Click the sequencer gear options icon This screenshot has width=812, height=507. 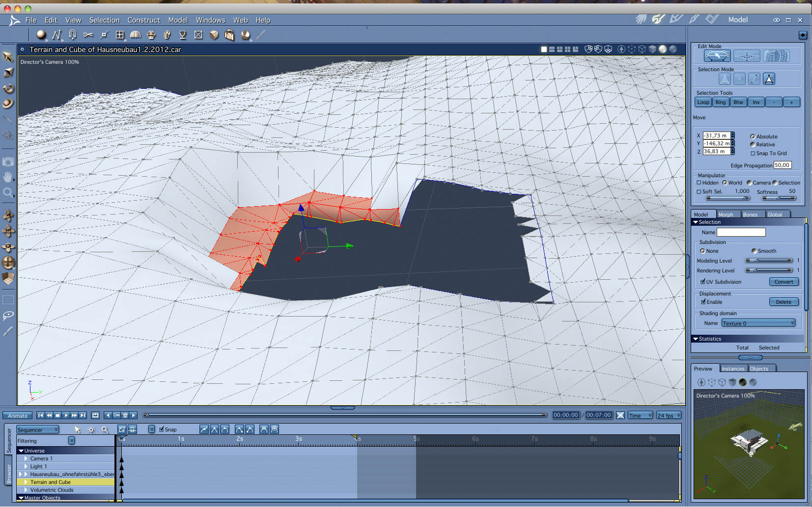point(91,429)
